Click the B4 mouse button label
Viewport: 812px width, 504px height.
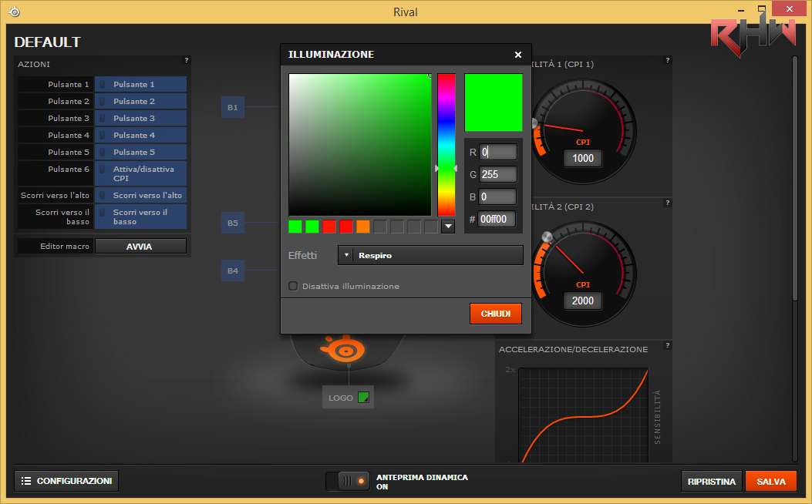click(233, 270)
